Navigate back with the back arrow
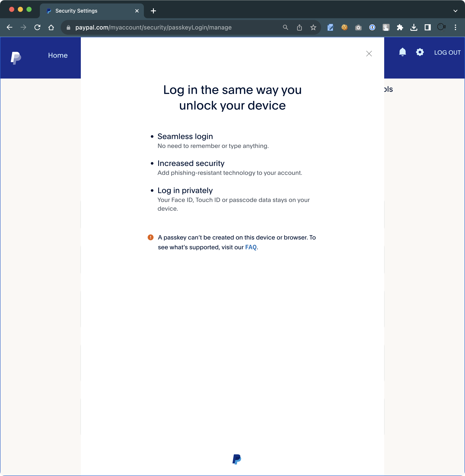This screenshot has width=465, height=476. click(10, 27)
